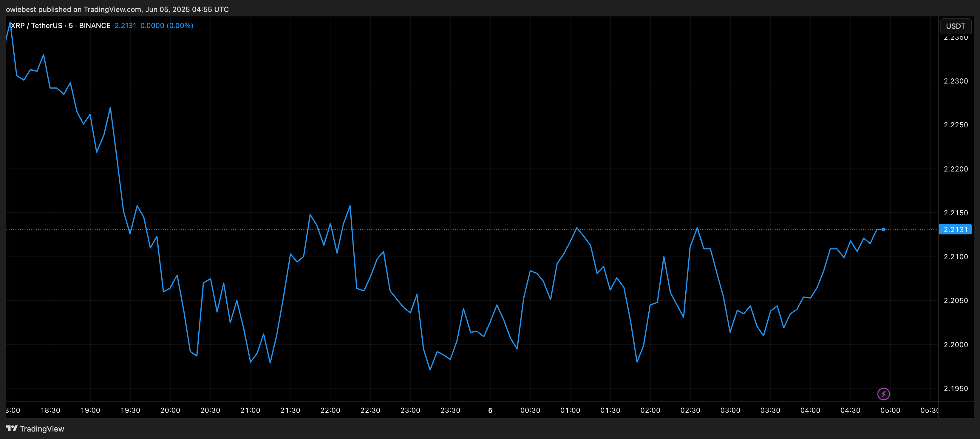Click the highlighted 2.2131 price axis tag
Screen dimensions: 980x439
955,229
